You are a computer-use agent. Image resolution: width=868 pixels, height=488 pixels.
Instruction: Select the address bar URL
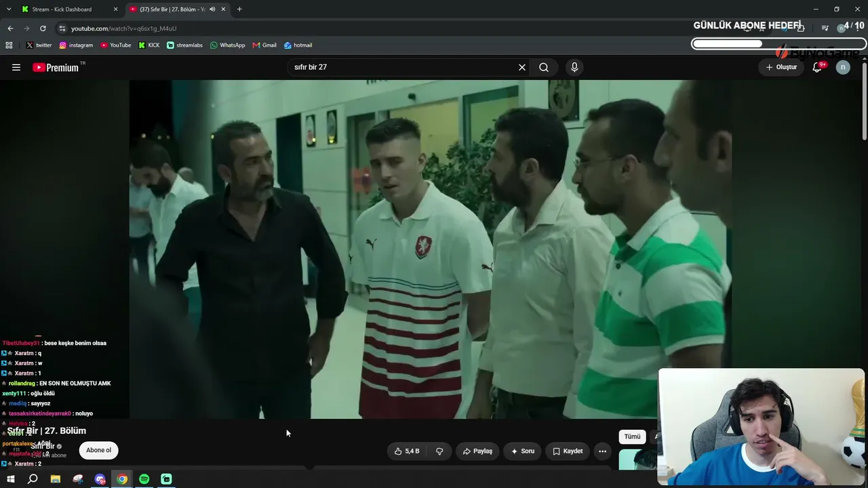tap(123, 28)
